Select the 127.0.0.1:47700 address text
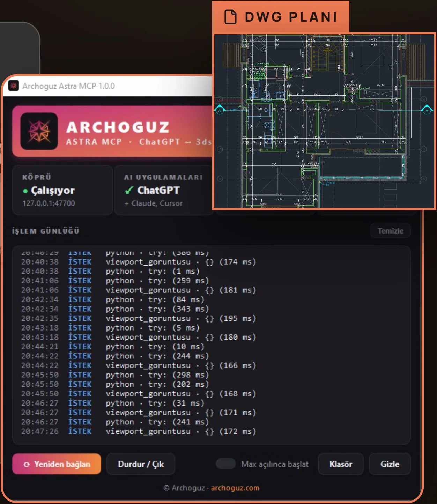Viewport: 437px width, 504px height. point(49,203)
